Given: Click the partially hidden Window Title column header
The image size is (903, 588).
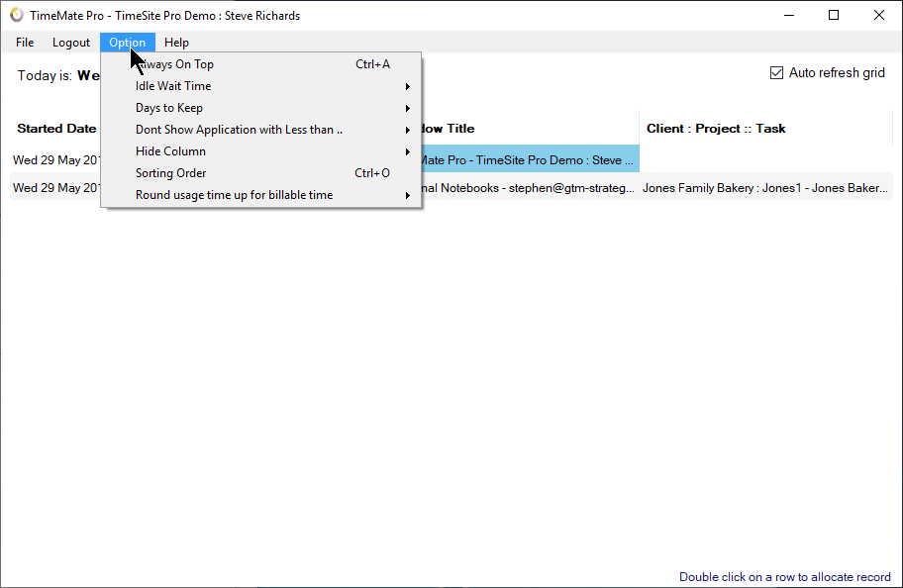Looking at the screenshot, I should click(449, 129).
